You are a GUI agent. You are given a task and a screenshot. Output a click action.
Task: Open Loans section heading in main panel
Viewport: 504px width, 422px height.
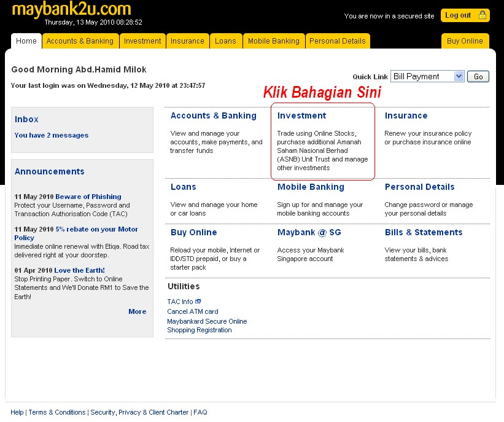[183, 187]
